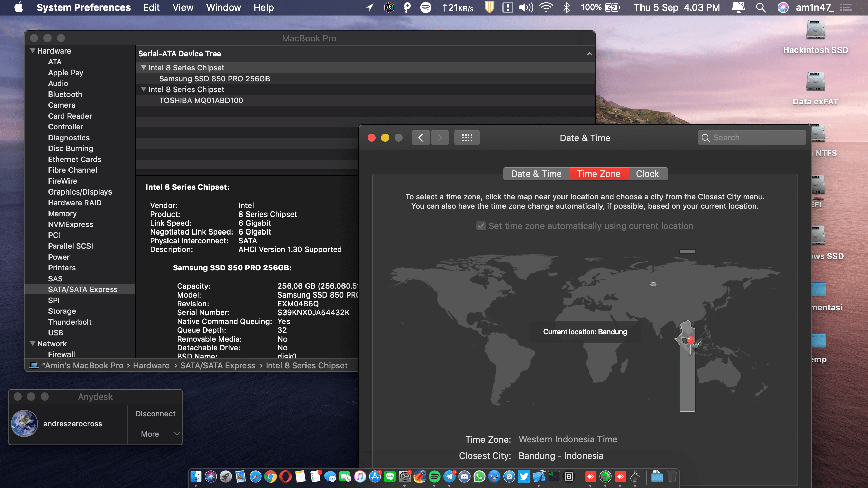This screenshot has height=488, width=868.
Task: Click Disconnect in Anydesk window
Action: click(x=155, y=414)
